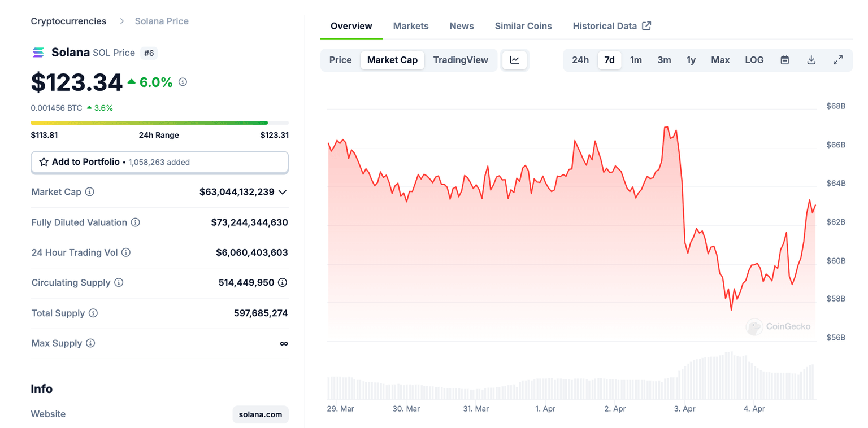
Task: Click the CoinGecko watermark on the chart
Action: [x=779, y=326]
